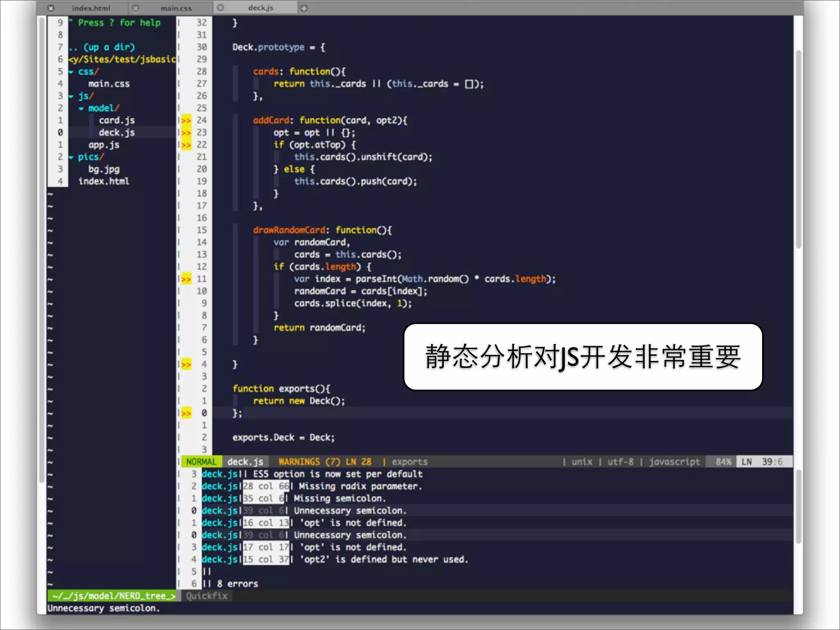Switch to the main.css tab

coord(176,8)
